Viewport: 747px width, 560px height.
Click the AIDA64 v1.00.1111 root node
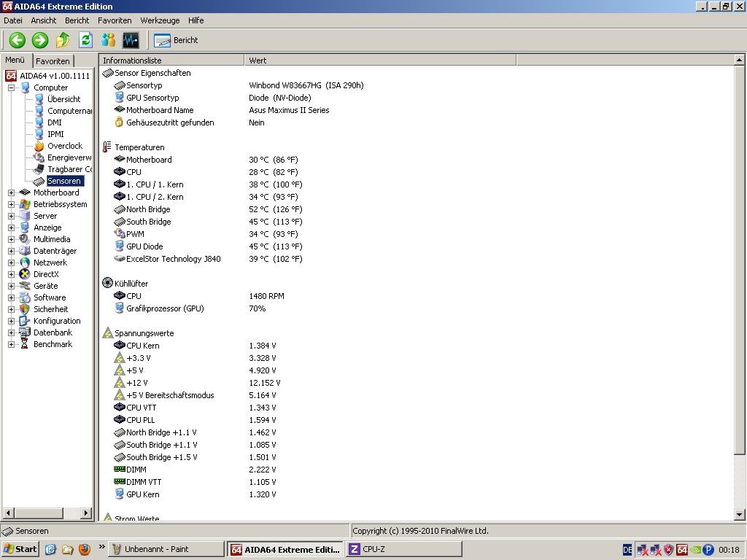[54, 76]
